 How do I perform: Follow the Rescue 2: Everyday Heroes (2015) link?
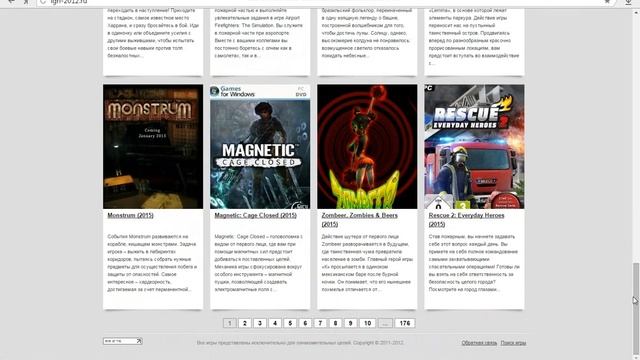tap(466, 220)
